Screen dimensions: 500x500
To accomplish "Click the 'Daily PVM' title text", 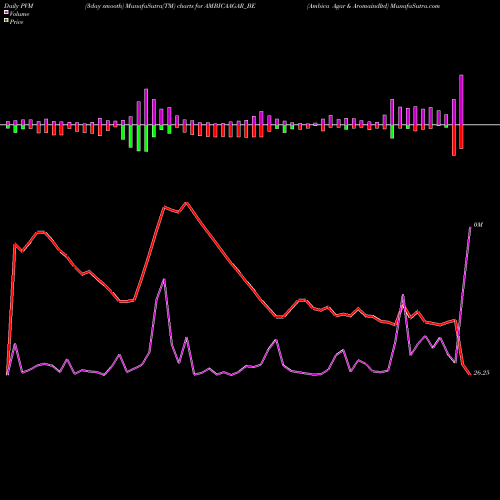I will tap(19, 6).
